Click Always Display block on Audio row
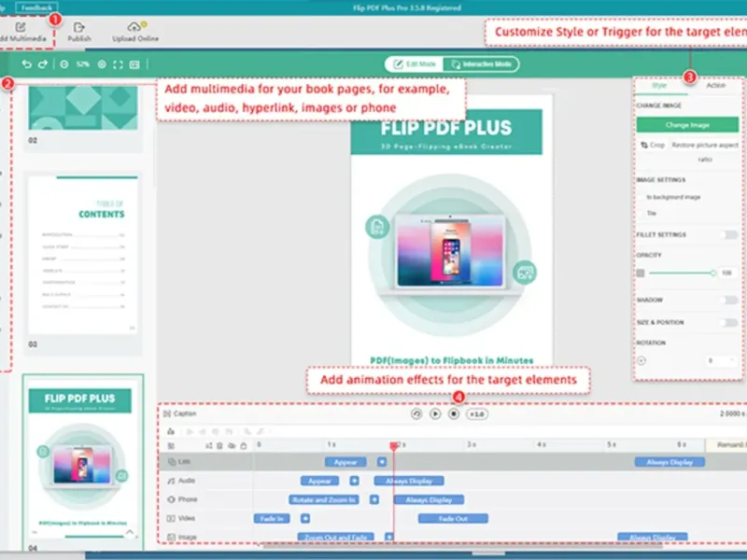The image size is (747, 560). pyautogui.click(x=409, y=481)
